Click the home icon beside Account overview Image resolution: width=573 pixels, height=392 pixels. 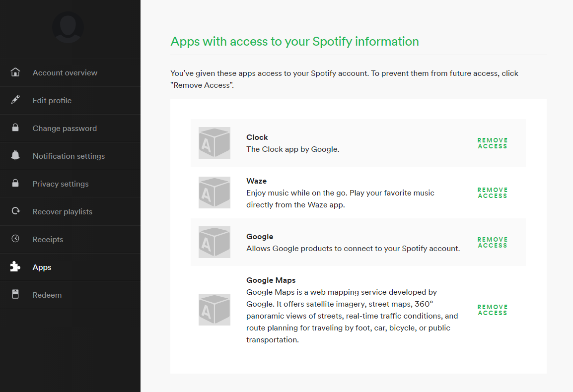[15, 72]
